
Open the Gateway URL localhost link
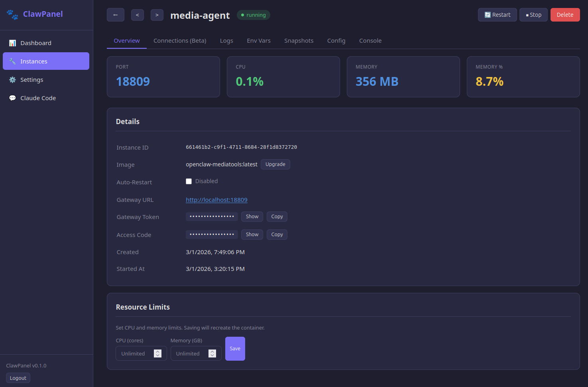216,199
